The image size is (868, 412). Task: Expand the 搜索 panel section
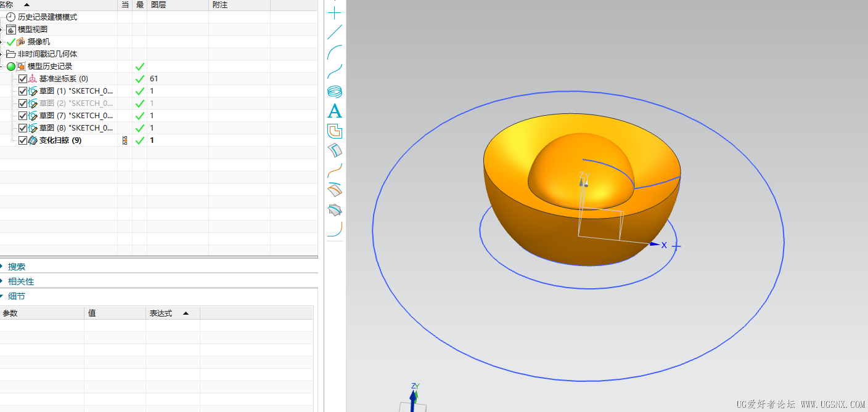click(17, 267)
